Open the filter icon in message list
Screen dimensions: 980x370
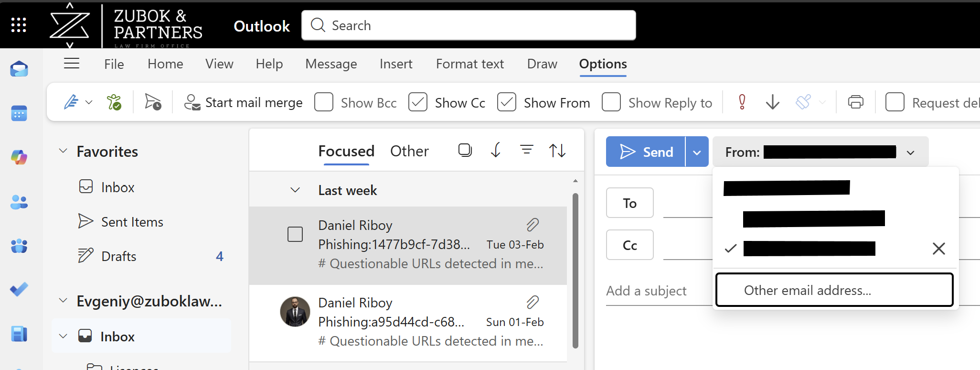click(x=526, y=151)
